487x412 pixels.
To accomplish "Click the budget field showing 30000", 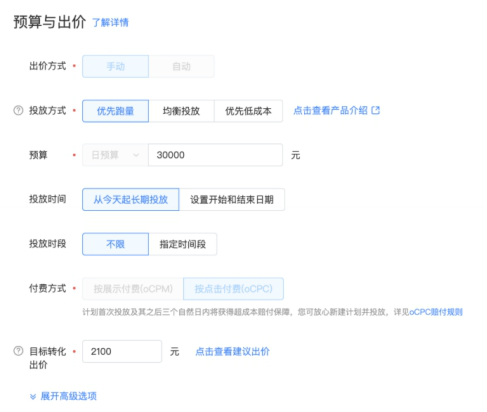I will point(215,155).
